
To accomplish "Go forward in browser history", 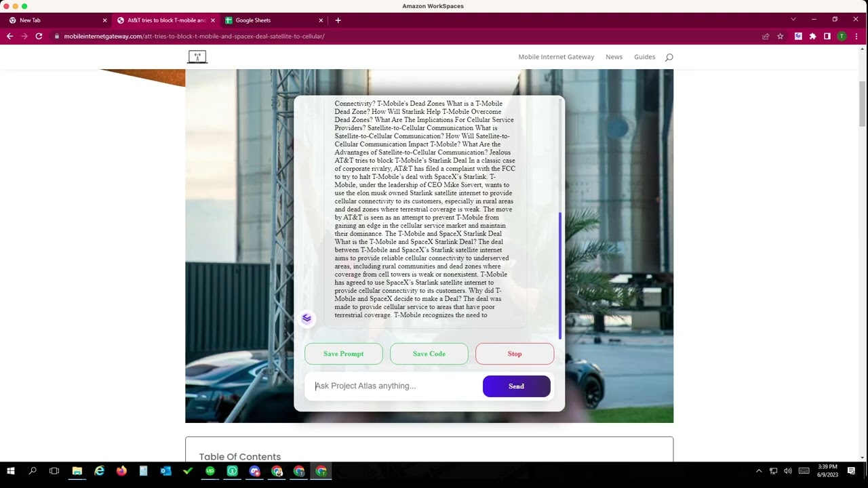I will pos(24,36).
